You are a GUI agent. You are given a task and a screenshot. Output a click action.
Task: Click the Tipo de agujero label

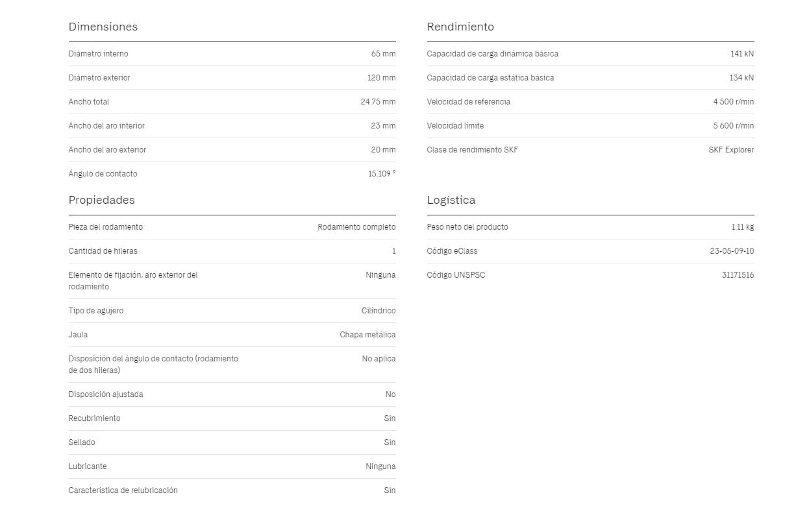pos(96,311)
